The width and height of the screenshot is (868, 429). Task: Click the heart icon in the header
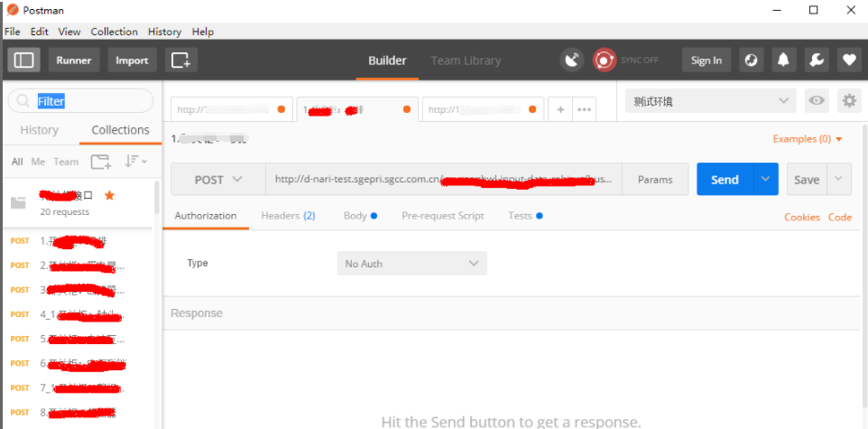tap(849, 60)
